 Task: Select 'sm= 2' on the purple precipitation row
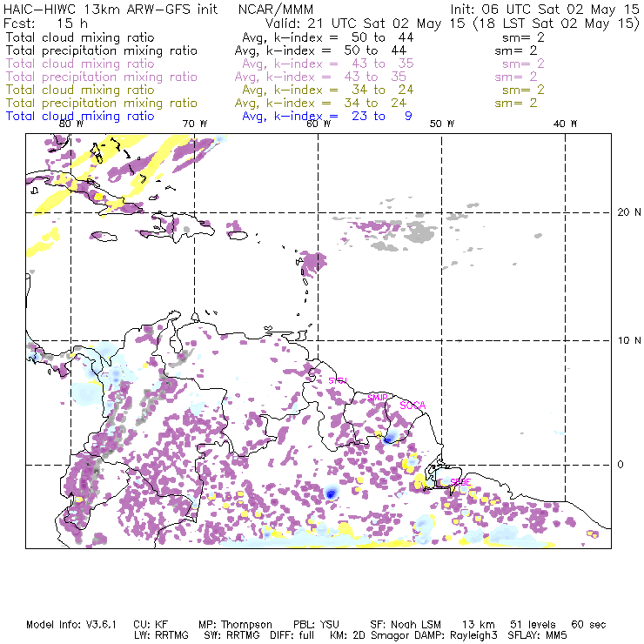[516, 77]
